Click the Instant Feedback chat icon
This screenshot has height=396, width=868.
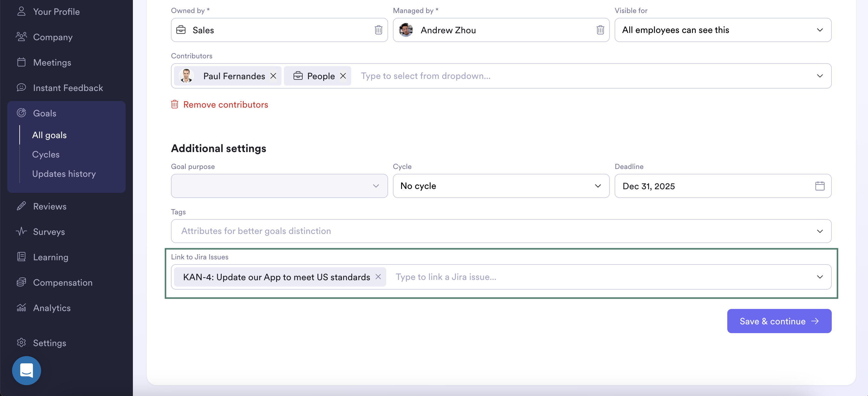[x=21, y=87]
